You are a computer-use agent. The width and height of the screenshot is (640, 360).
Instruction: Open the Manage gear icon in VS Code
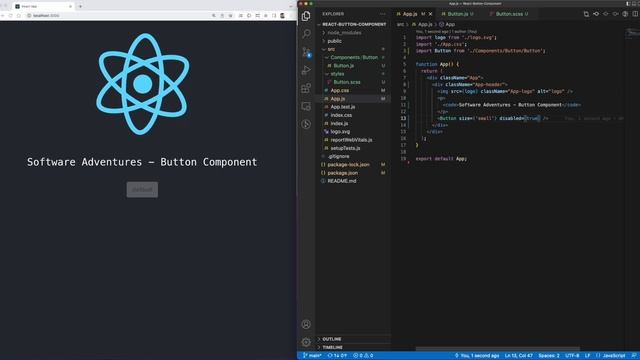[306, 342]
